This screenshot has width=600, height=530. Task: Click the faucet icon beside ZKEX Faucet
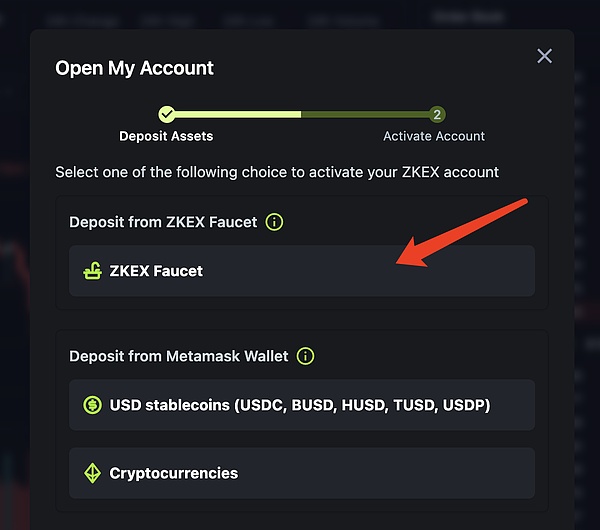pos(93,271)
